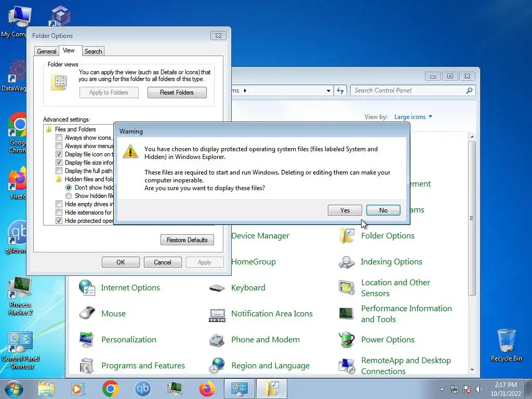Toggle Hide extensions for known types checkbox

(x=59, y=212)
